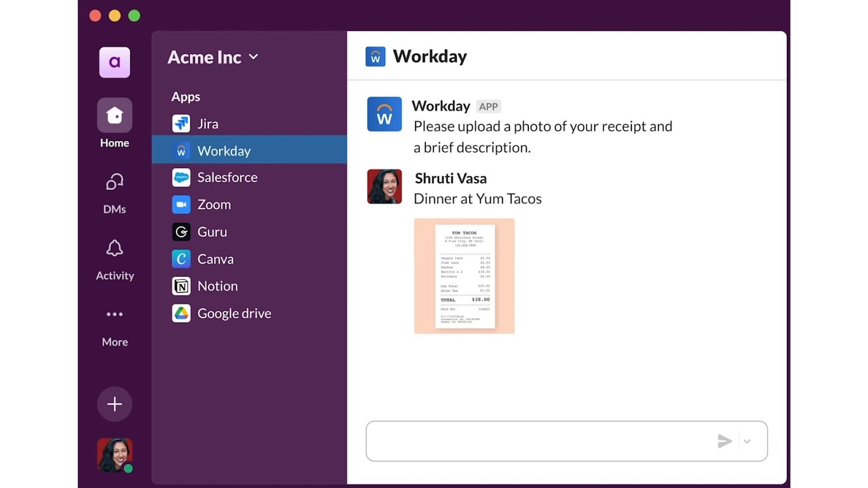Open the send options chevron next to send
The height and width of the screenshot is (488, 868).
pyautogui.click(x=748, y=441)
